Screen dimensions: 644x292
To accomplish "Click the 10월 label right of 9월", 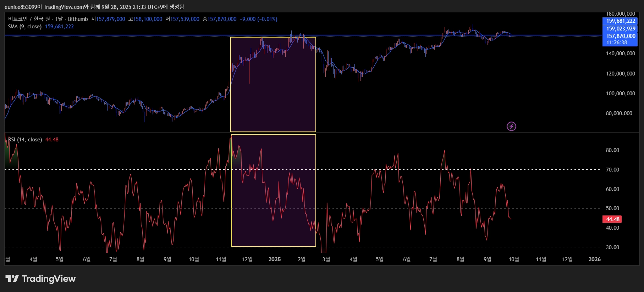I will 514,259.
